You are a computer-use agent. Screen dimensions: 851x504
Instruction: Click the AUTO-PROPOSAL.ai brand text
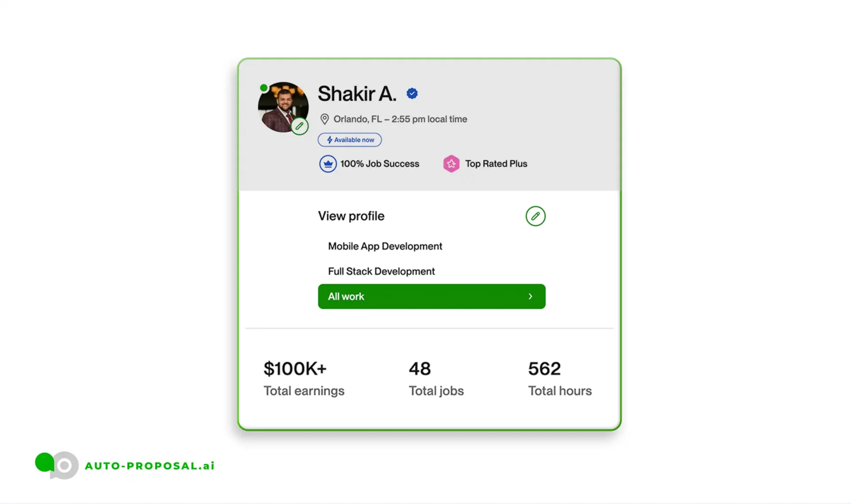coord(150,466)
